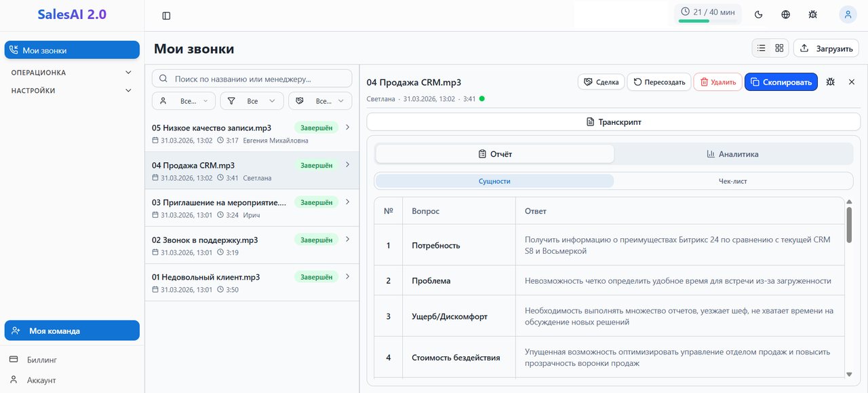This screenshot has height=393, width=868.
Task: Click Завершён badge of 02 Звонок в поддержку
Action: click(317, 240)
